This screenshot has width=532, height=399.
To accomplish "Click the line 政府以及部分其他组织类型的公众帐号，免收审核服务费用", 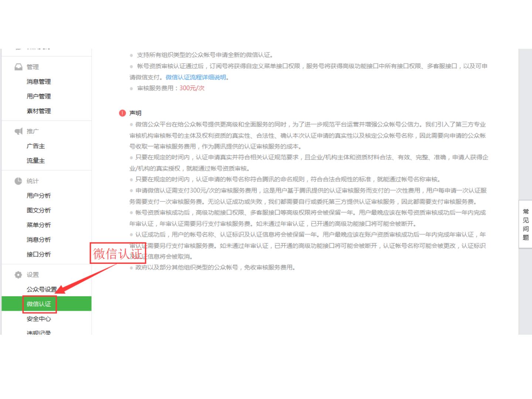I will pos(216,267).
